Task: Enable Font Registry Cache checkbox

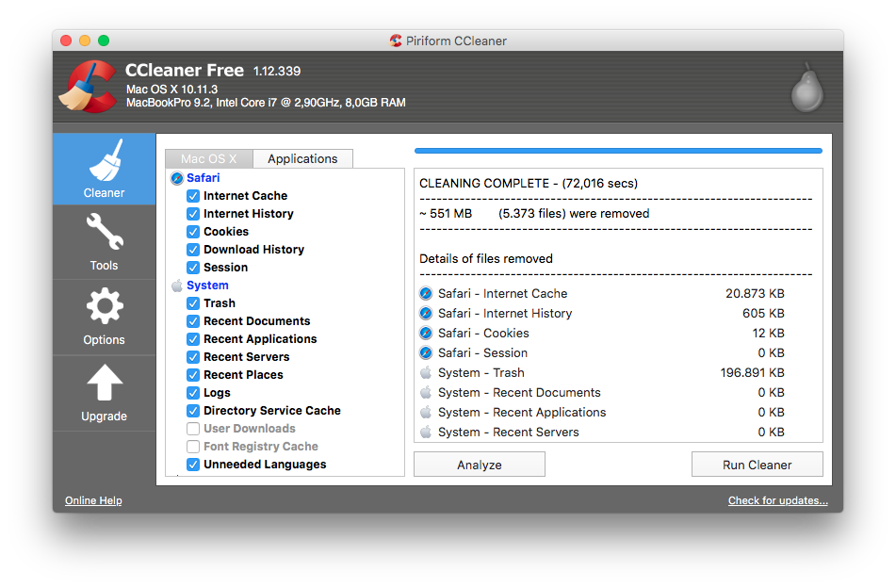Action: click(x=193, y=447)
